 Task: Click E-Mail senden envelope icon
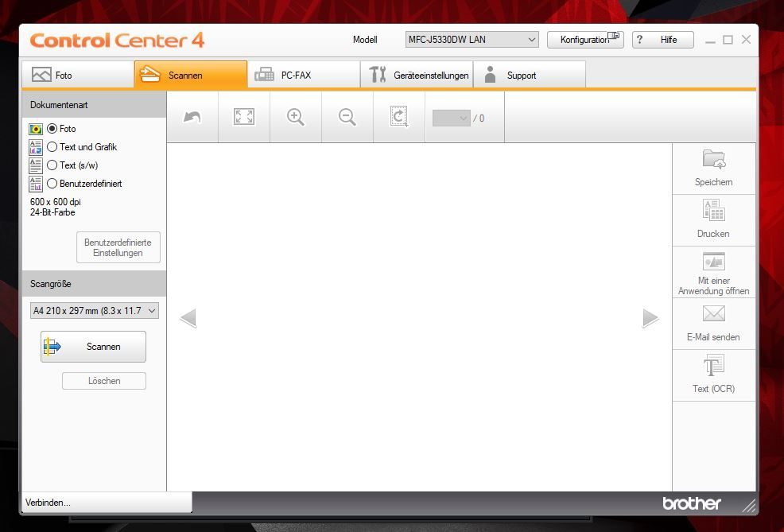713,313
